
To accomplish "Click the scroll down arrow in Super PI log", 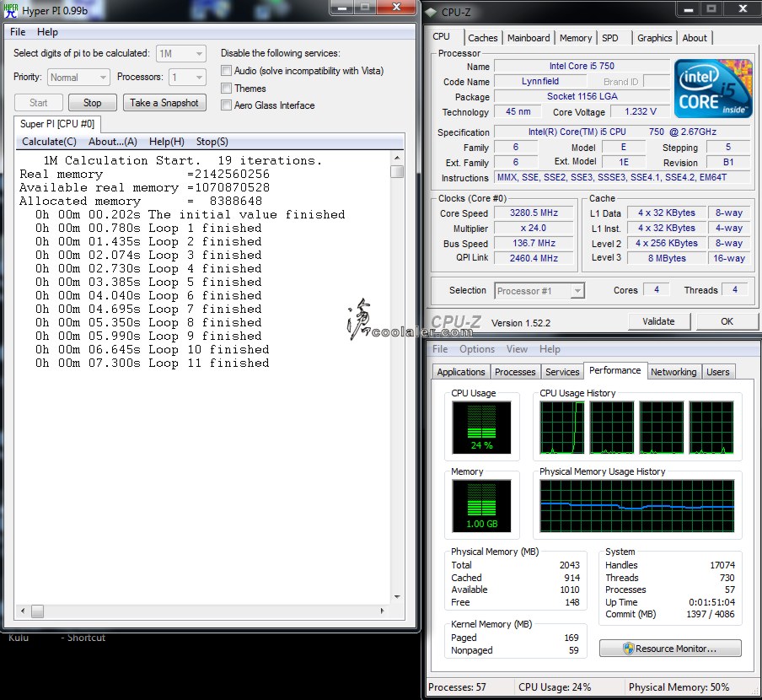I will click(x=397, y=596).
